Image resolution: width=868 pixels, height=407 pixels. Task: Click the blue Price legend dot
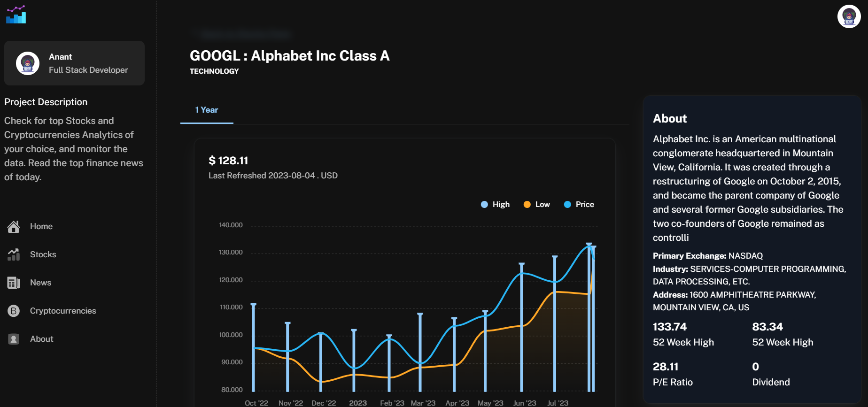(567, 204)
